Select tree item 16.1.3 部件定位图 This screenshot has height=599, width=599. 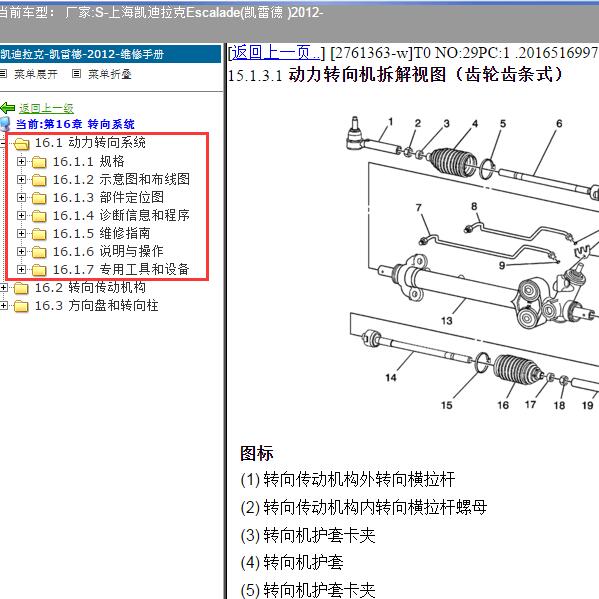(x=108, y=197)
